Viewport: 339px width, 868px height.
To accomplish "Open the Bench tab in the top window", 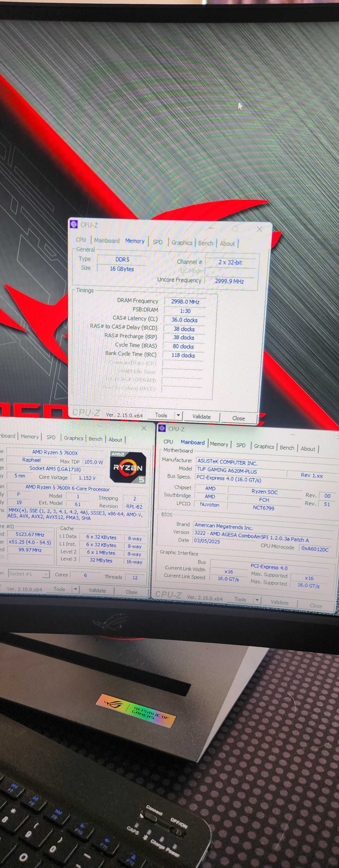I will pyautogui.click(x=205, y=243).
